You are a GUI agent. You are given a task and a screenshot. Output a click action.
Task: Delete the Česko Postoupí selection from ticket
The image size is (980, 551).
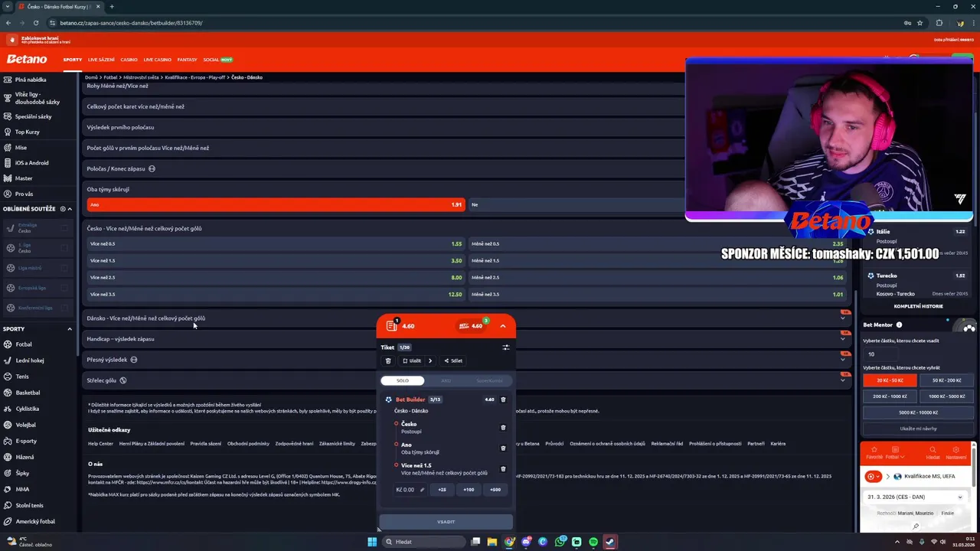[503, 428]
